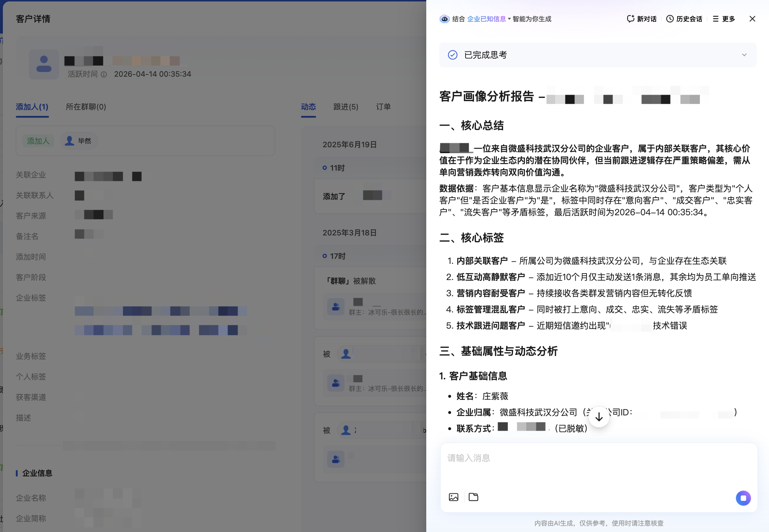Select the 毕然 member chip
This screenshot has width=769, height=532.
click(x=79, y=141)
